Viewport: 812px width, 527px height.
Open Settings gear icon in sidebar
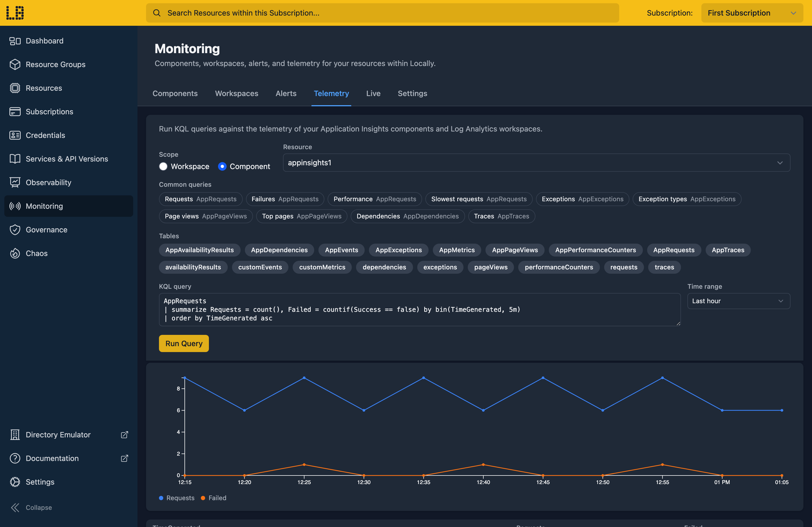tap(15, 482)
